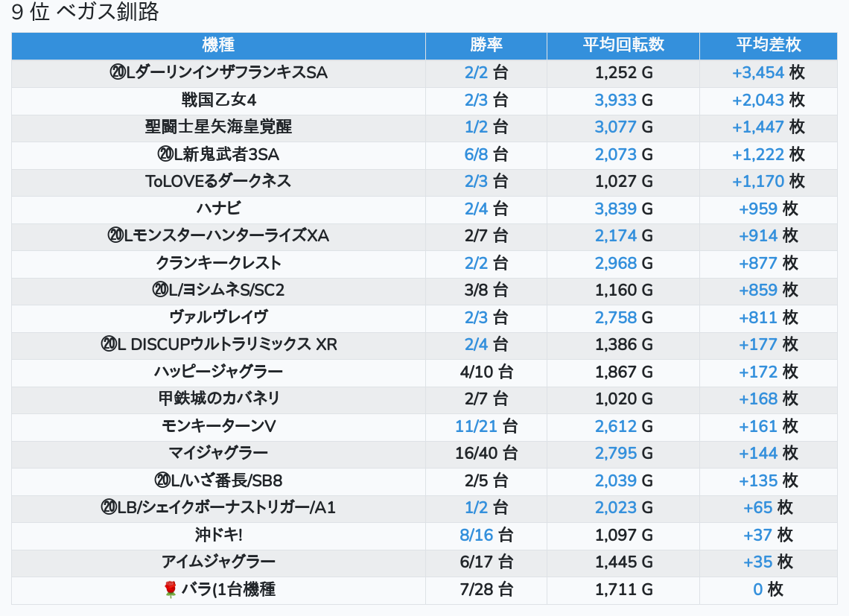
Task: Open the +959 value in the ハナビ row
Action: coord(757,209)
